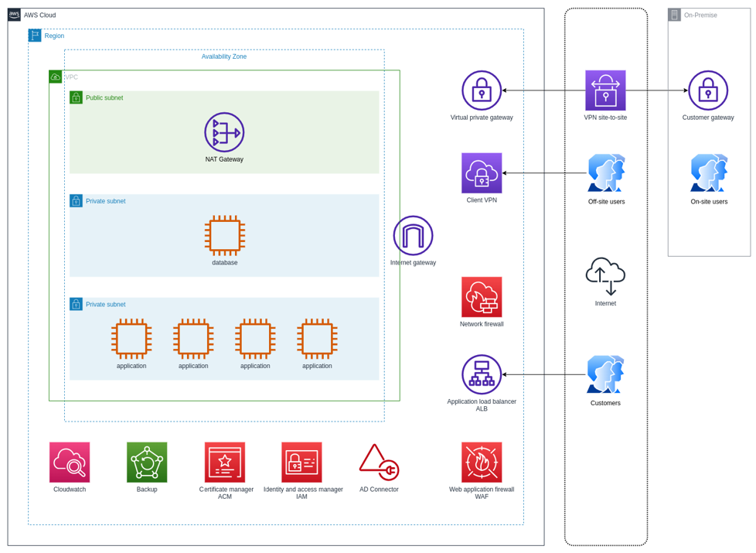Select the Customers icon
The height and width of the screenshot is (553, 756).
coord(605,374)
